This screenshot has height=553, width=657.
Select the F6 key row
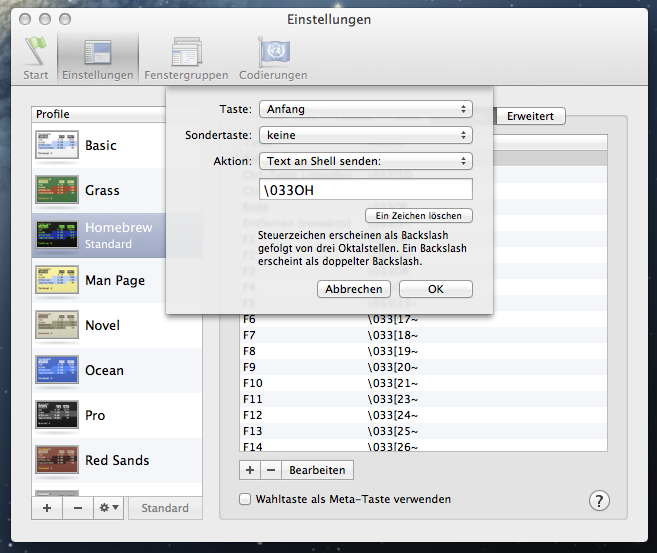tap(424, 319)
